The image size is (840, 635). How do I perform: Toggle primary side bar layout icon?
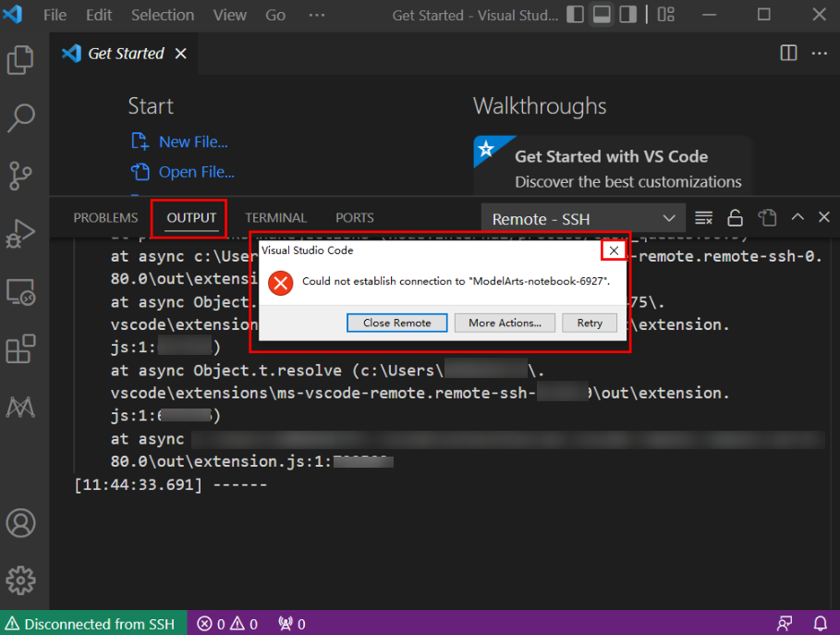(575, 15)
